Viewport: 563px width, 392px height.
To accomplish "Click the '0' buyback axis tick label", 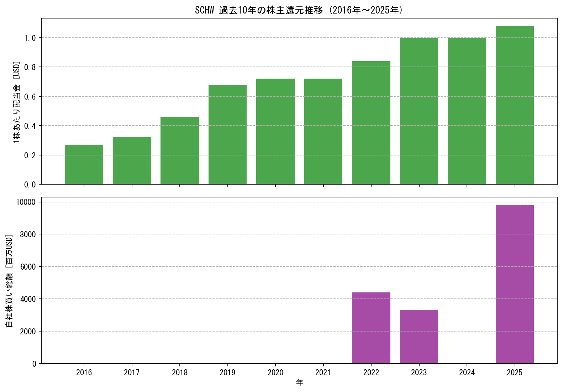I will 34,364.
